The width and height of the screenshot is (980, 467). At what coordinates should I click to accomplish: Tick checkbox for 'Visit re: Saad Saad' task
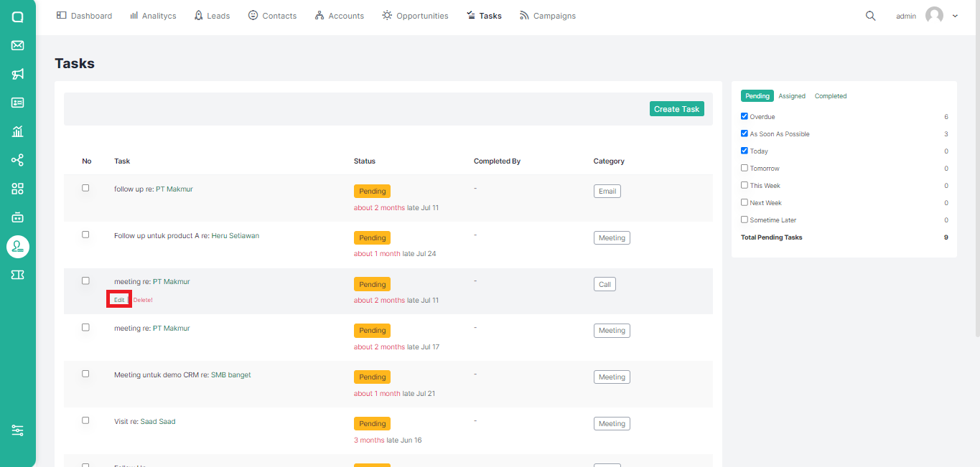pos(85,420)
